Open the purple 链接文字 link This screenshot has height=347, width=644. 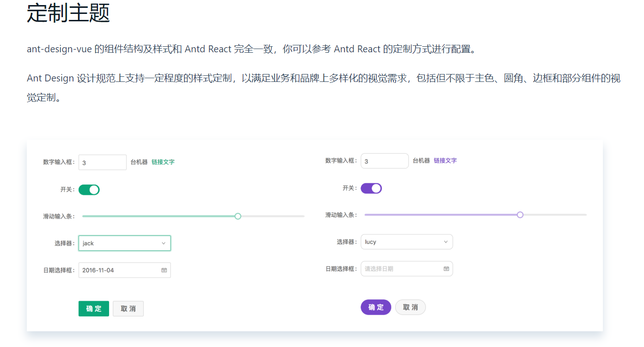click(x=445, y=161)
